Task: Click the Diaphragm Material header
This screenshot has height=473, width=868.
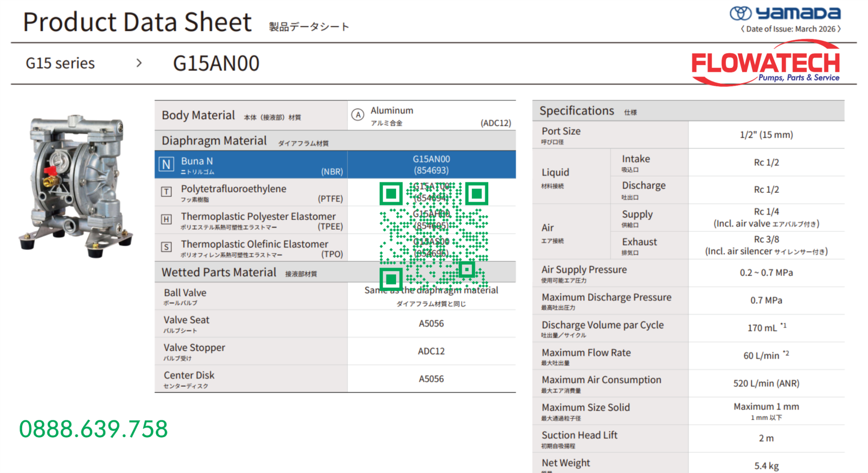Action: (x=214, y=141)
